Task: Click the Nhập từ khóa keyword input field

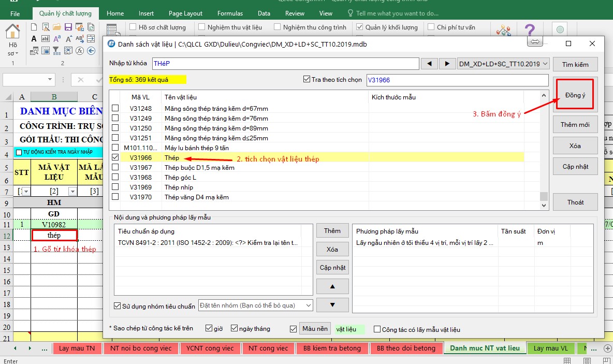Action: (x=285, y=64)
